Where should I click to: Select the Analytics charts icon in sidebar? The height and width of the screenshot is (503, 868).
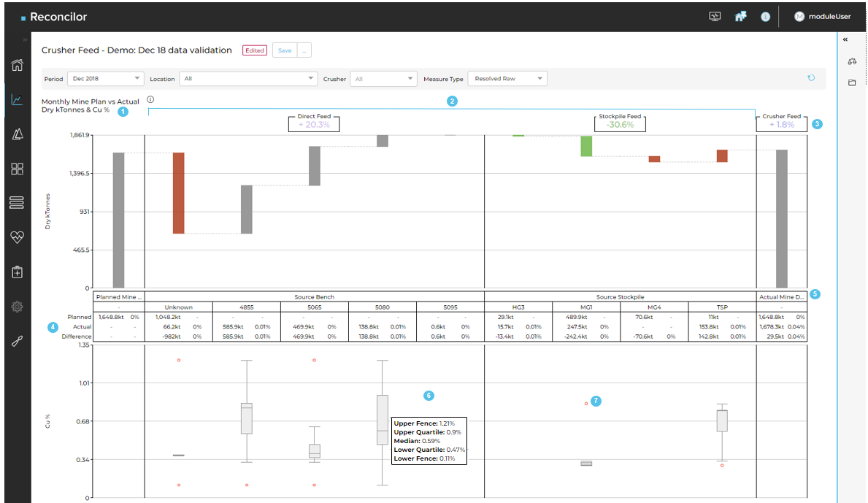[17, 99]
